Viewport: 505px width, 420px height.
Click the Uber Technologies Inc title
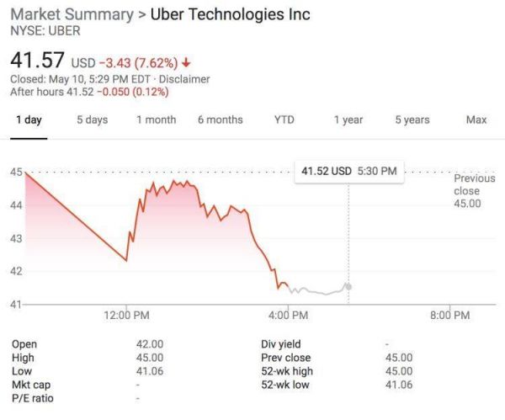(230, 14)
